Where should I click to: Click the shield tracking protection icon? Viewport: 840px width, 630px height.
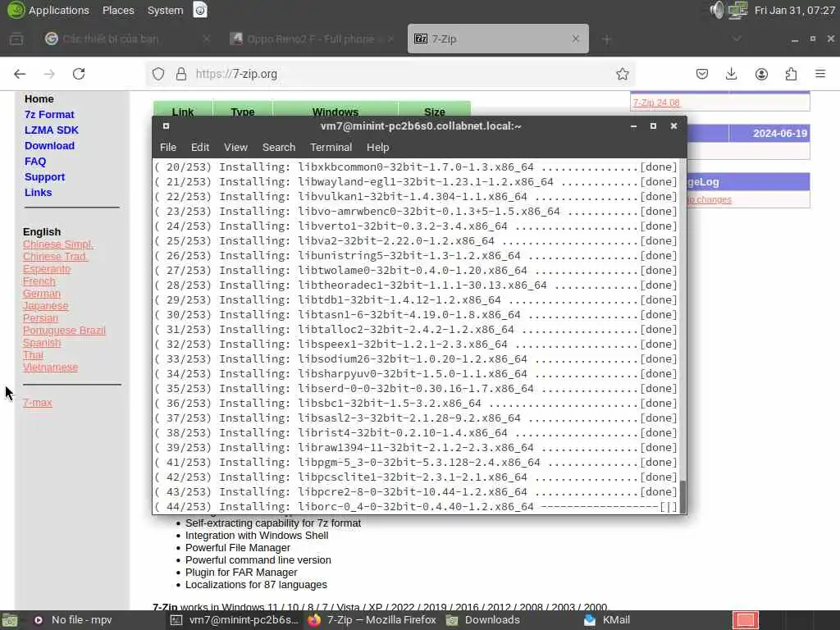coord(158,74)
